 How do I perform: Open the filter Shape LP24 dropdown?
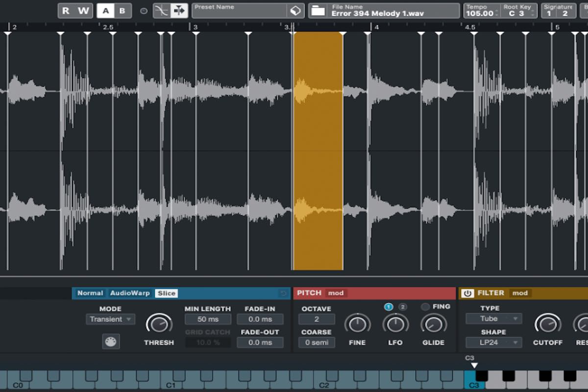[x=493, y=342]
